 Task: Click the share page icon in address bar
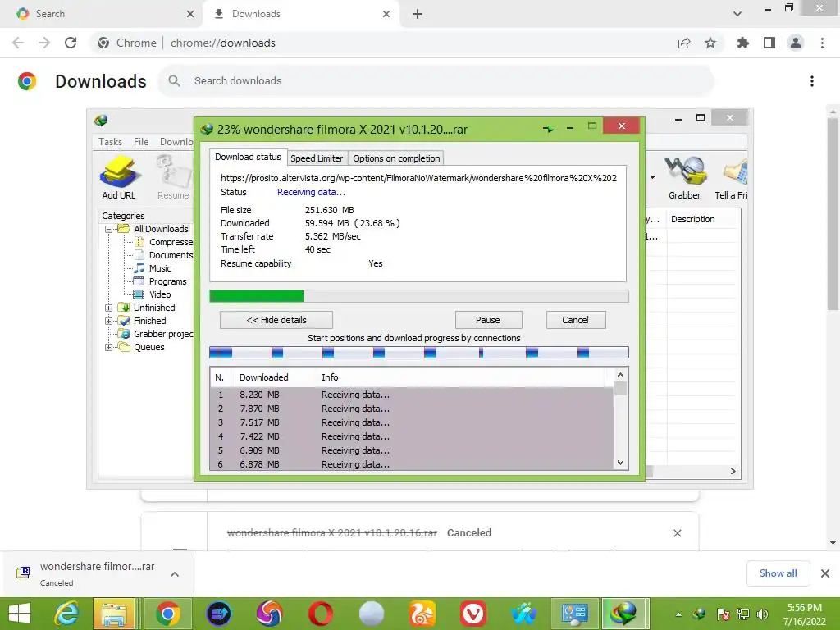pyautogui.click(x=684, y=43)
